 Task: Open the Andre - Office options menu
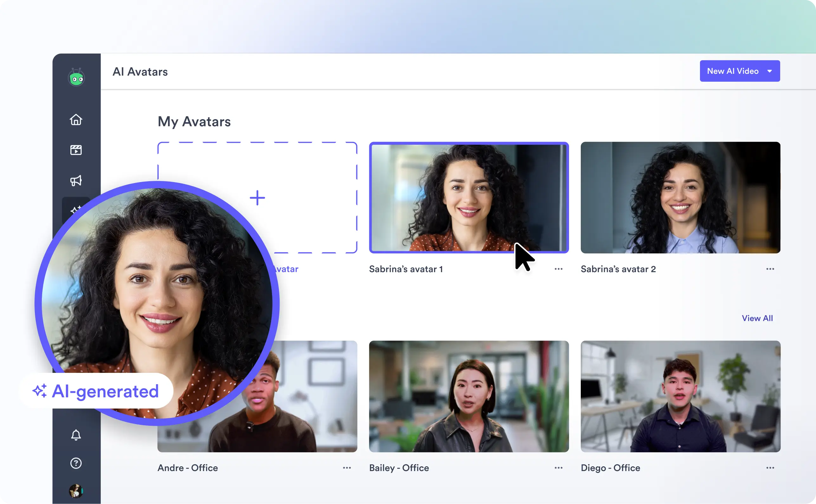click(x=346, y=468)
